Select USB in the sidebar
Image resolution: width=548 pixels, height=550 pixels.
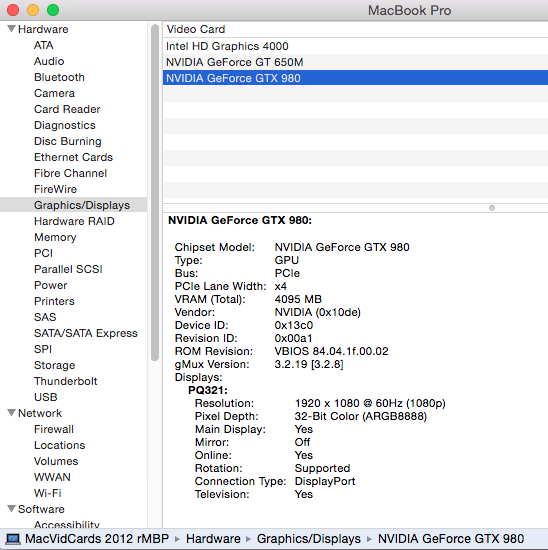(46, 397)
